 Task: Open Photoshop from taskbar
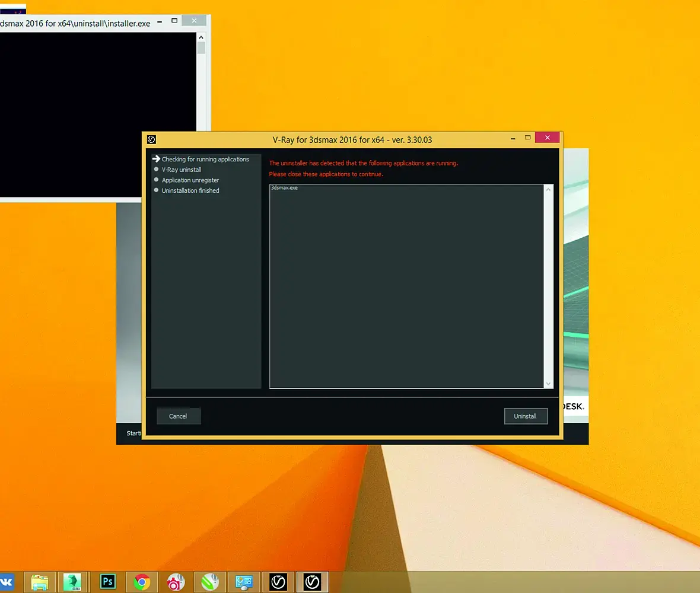pyautogui.click(x=107, y=582)
